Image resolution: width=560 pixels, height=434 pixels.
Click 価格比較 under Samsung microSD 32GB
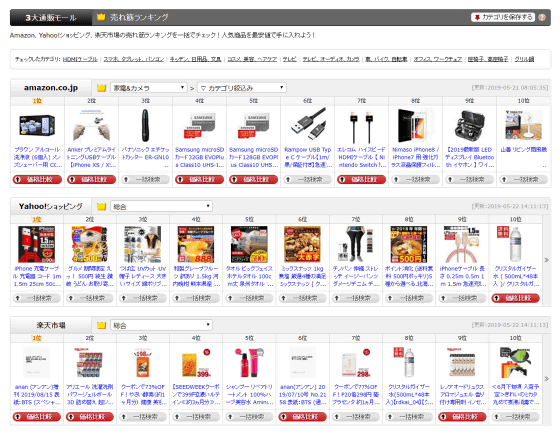199,179
